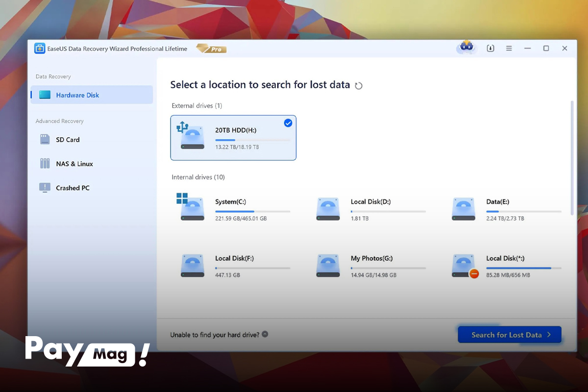588x392 pixels.
Task: Maximize the EaseUS window
Action: [x=546, y=49]
